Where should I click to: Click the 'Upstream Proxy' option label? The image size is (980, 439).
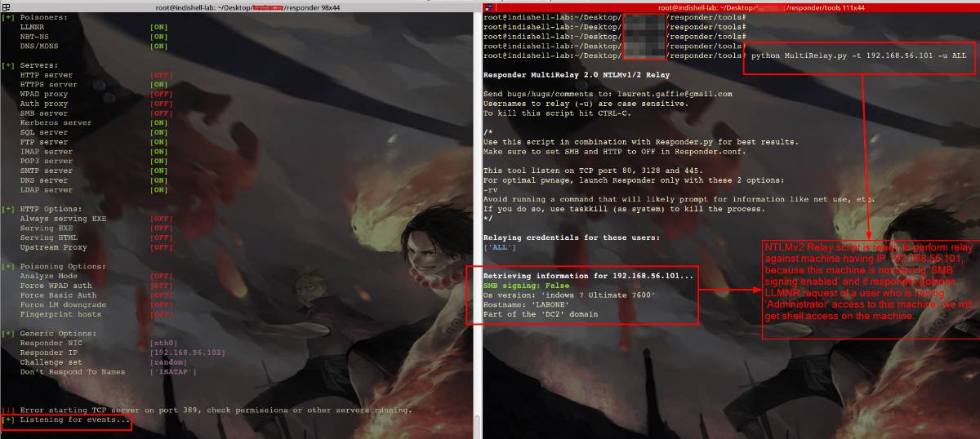coord(53,247)
